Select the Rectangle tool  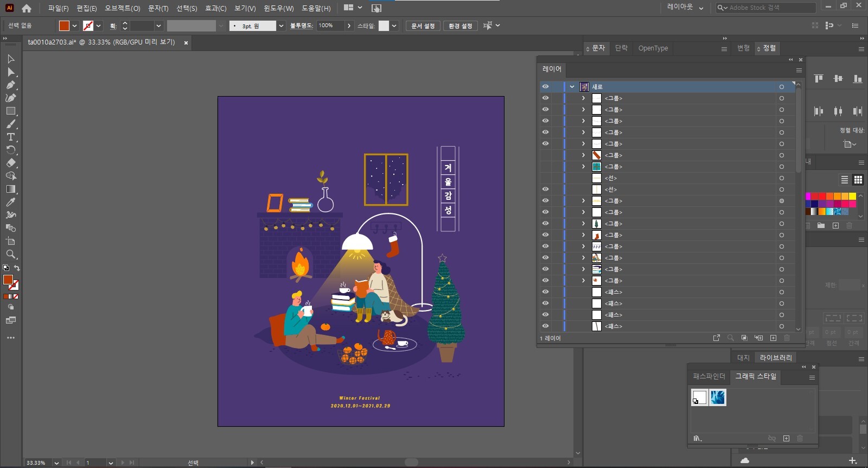(10, 111)
